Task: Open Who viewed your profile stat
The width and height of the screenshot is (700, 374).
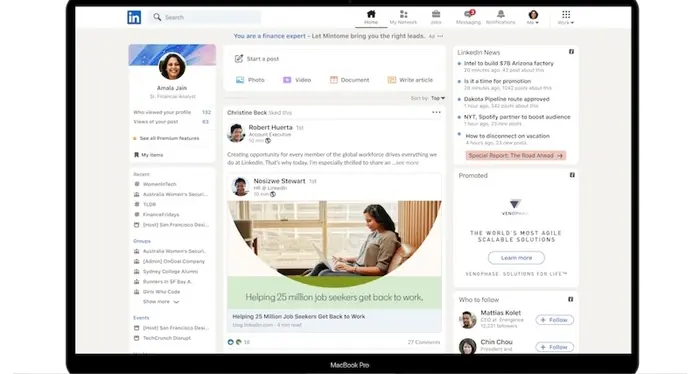Action: 172,112
